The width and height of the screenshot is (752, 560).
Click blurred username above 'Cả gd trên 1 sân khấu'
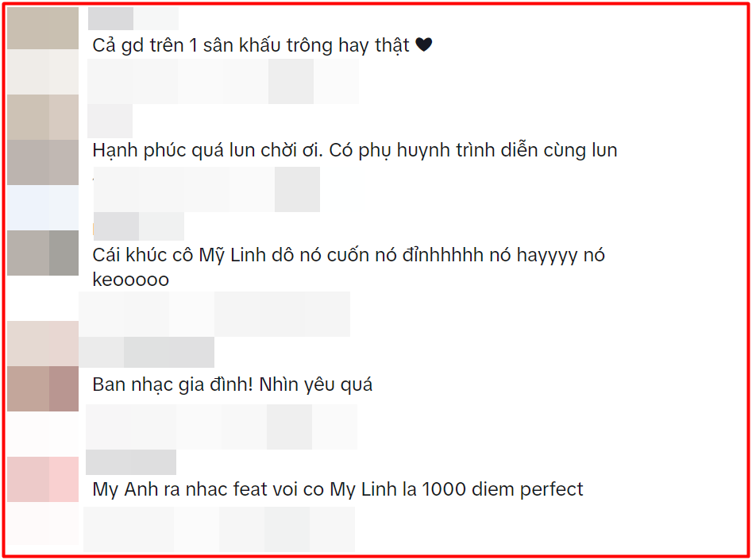133,19
